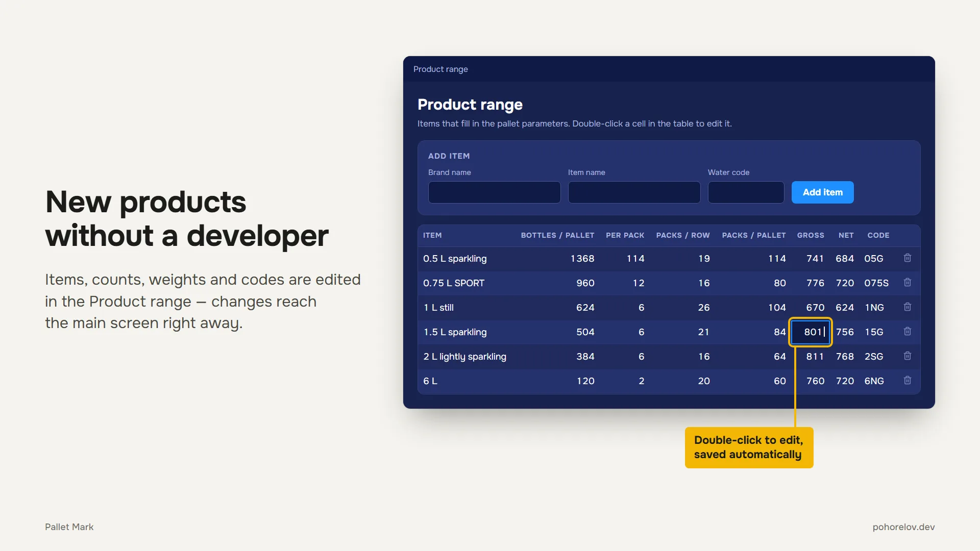Image resolution: width=980 pixels, height=551 pixels.
Task: Click the code cell 1NG
Action: click(x=874, y=308)
